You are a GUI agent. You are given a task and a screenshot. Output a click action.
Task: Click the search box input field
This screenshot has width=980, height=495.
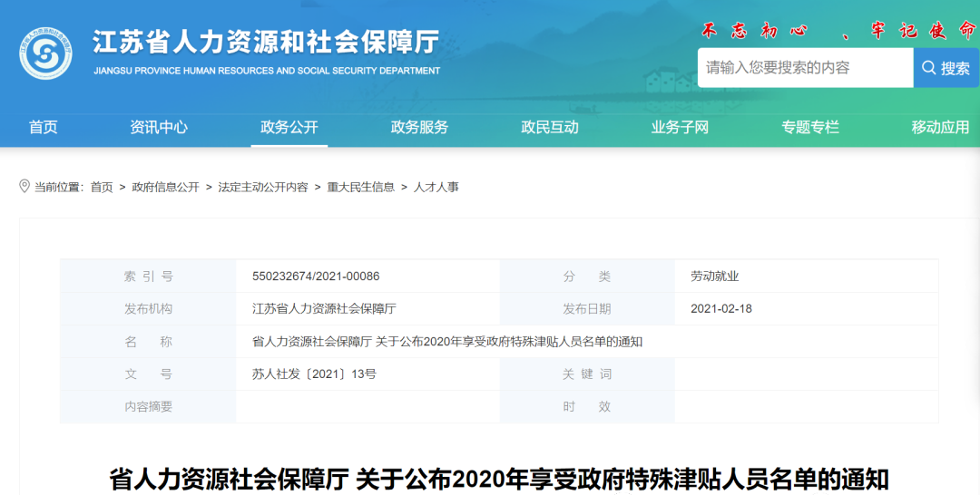point(804,68)
